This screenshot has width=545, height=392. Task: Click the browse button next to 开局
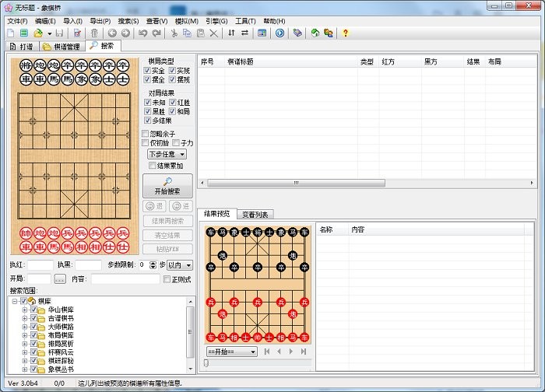click(60, 279)
